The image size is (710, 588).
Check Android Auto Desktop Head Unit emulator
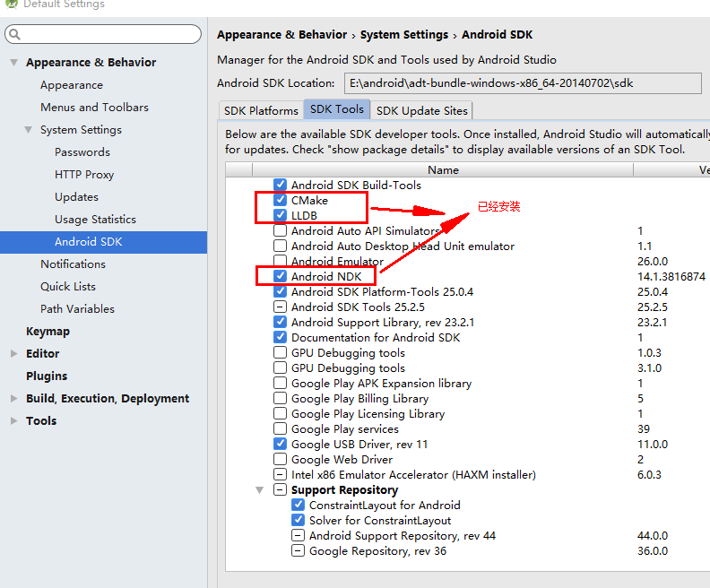click(x=281, y=246)
